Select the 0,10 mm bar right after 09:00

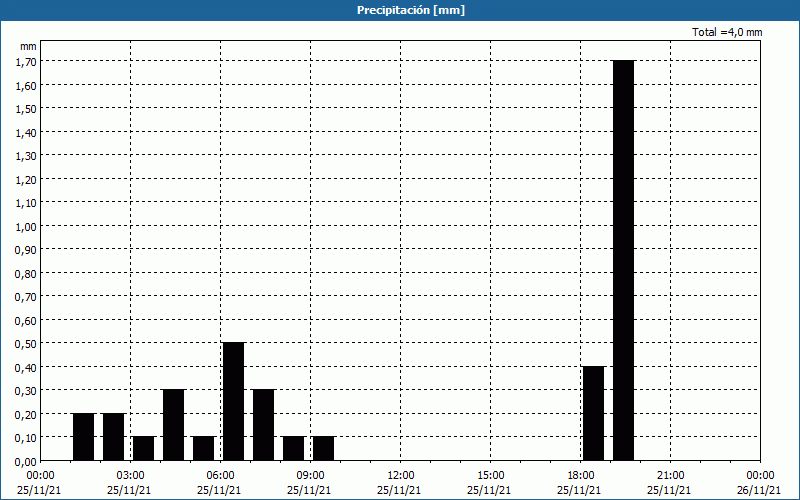[323, 449]
